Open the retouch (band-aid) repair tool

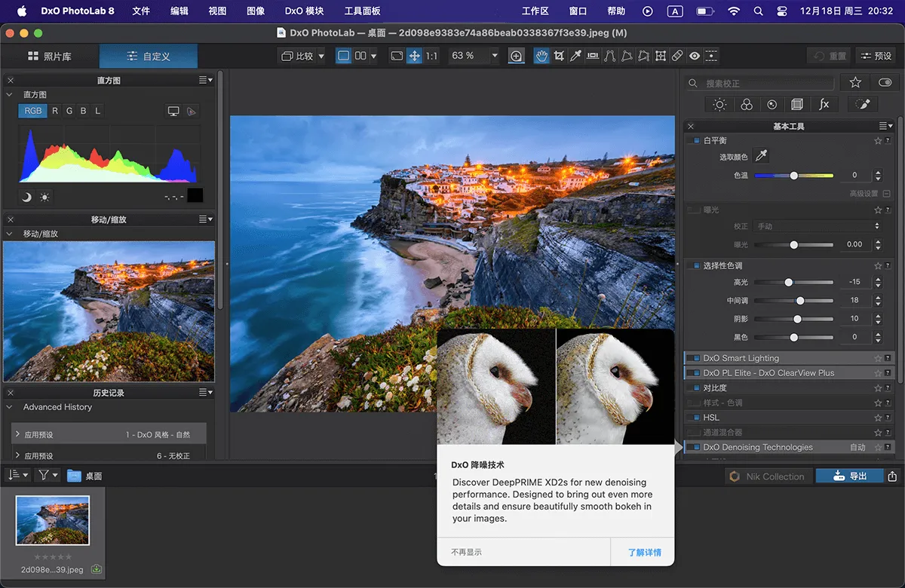click(677, 56)
